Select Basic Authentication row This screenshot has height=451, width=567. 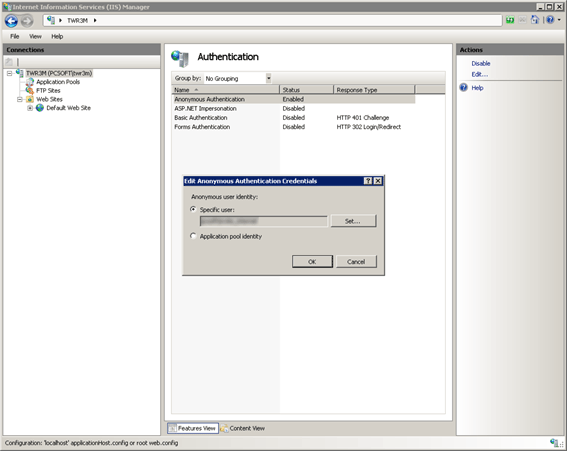tap(293, 118)
